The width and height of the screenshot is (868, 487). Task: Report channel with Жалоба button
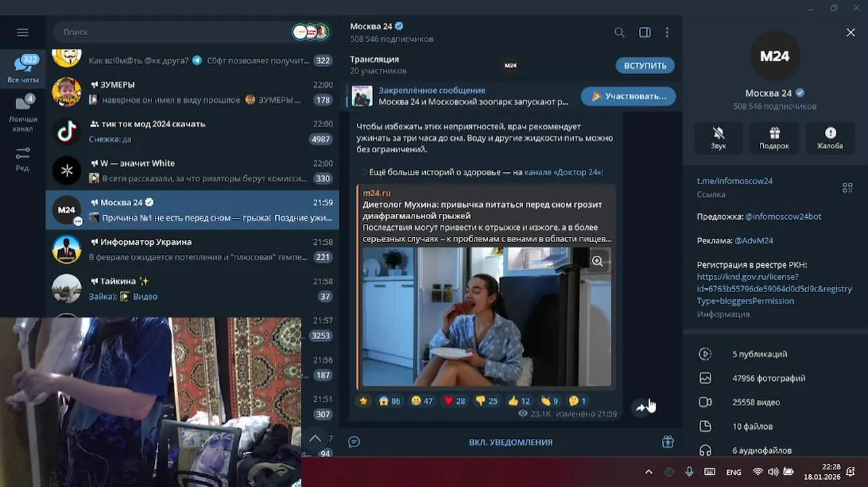pos(830,138)
